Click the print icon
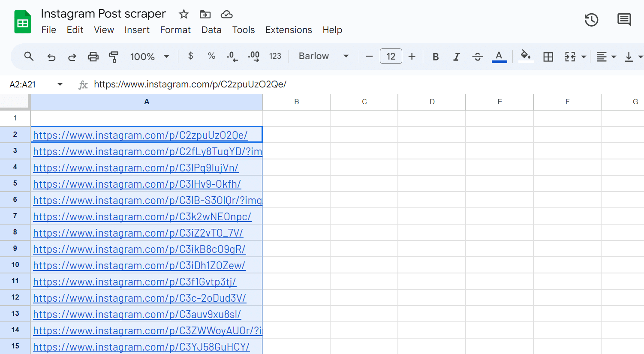The image size is (644, 354). [x=93, y=57]
